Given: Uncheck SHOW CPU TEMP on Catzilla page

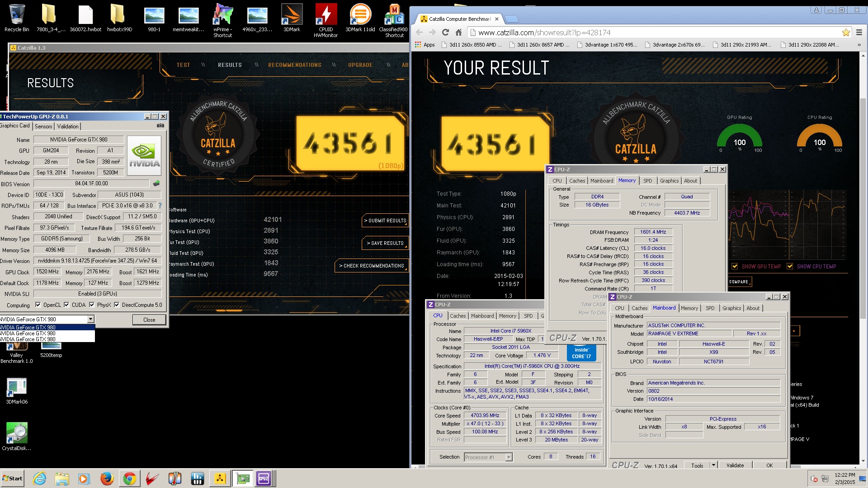Looking at the screenshot, I should tap(790, 267).
